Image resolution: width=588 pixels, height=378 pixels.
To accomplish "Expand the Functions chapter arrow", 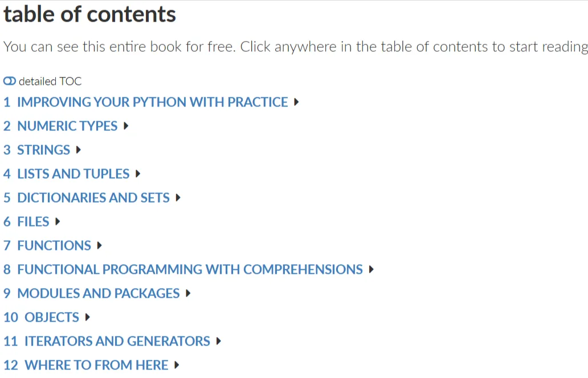I will [99, 245].
